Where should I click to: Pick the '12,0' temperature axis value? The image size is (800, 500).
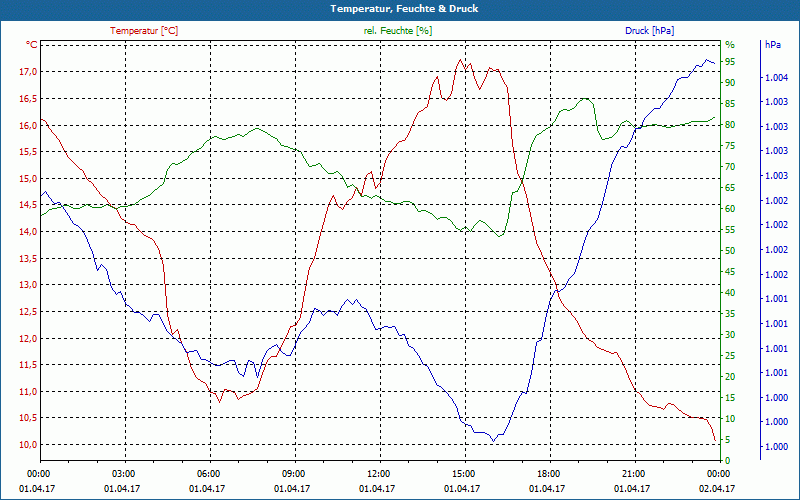[29, 338]
